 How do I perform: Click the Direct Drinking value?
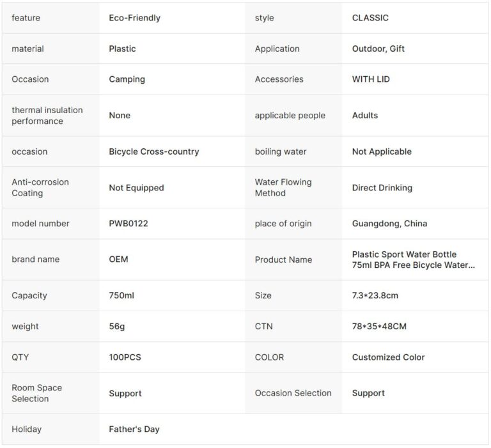coord(382,188)
